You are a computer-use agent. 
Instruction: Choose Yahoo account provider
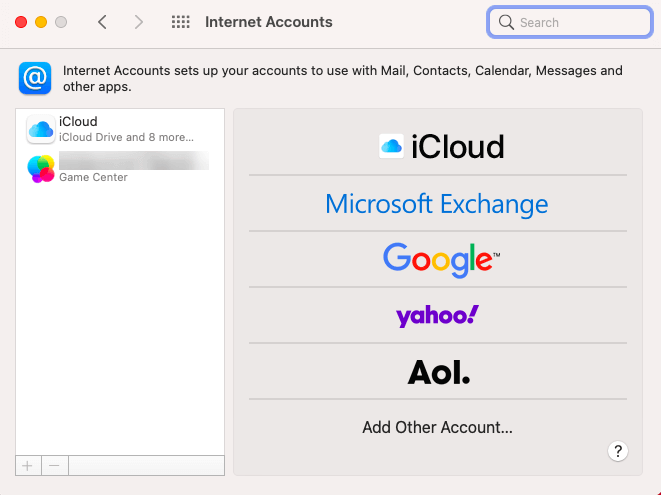click(x=438, y=315)
